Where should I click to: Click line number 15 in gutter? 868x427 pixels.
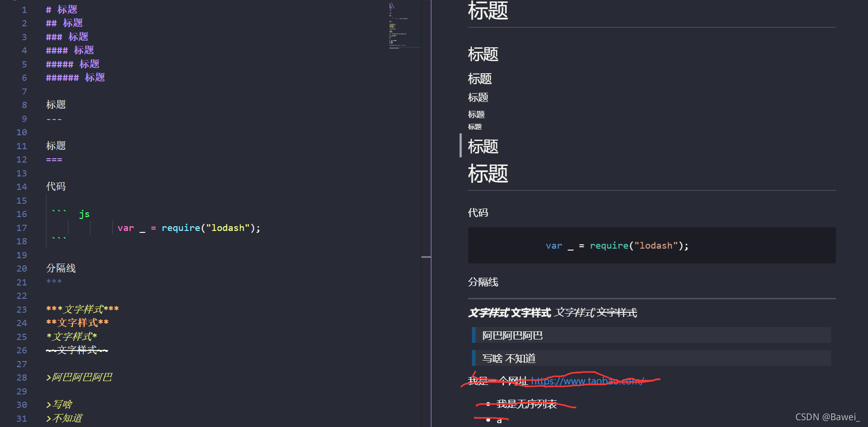tap(22, 200)
